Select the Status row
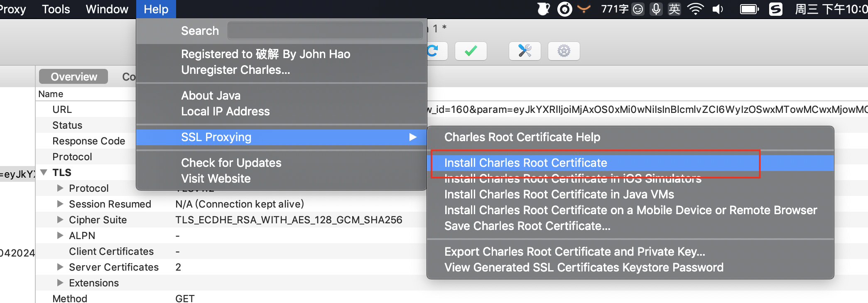The height and width of the screenshot is (303, 868). point(67,125)
